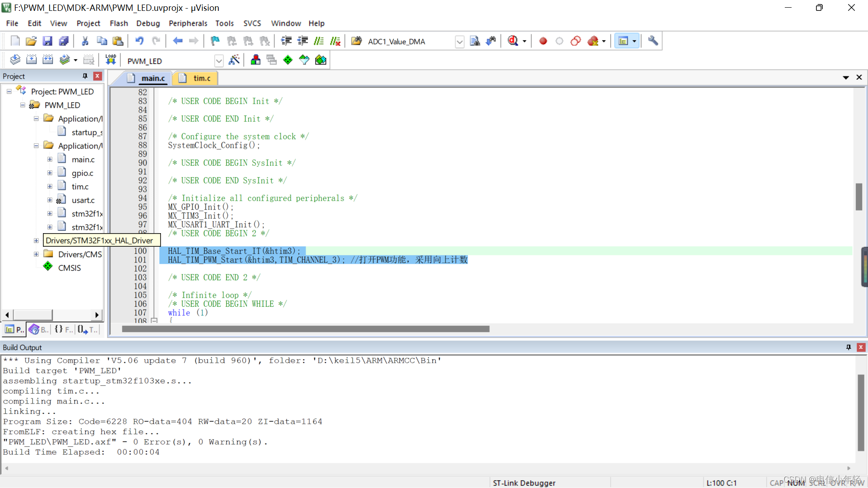Click the Functions tab in Project panel
The height and width of the screenshot is (488, 868).
[64, 329]
